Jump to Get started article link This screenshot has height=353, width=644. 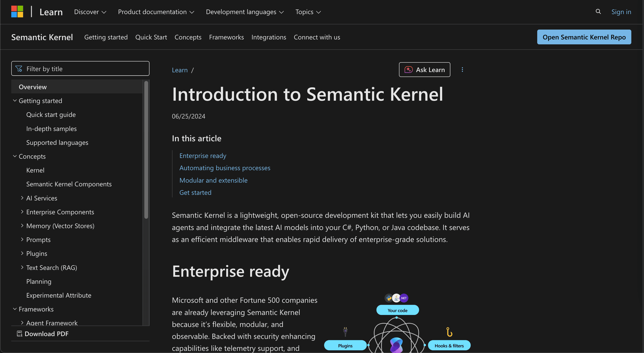[x=195, y=192]
